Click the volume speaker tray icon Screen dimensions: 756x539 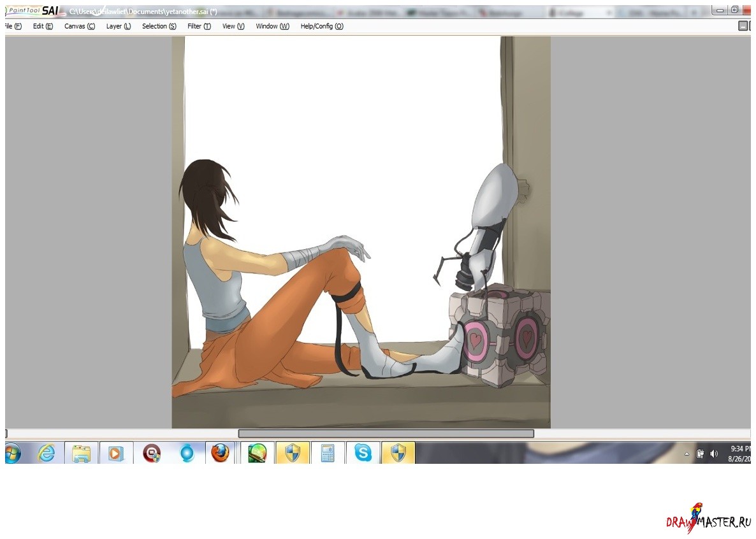(714, 454)
